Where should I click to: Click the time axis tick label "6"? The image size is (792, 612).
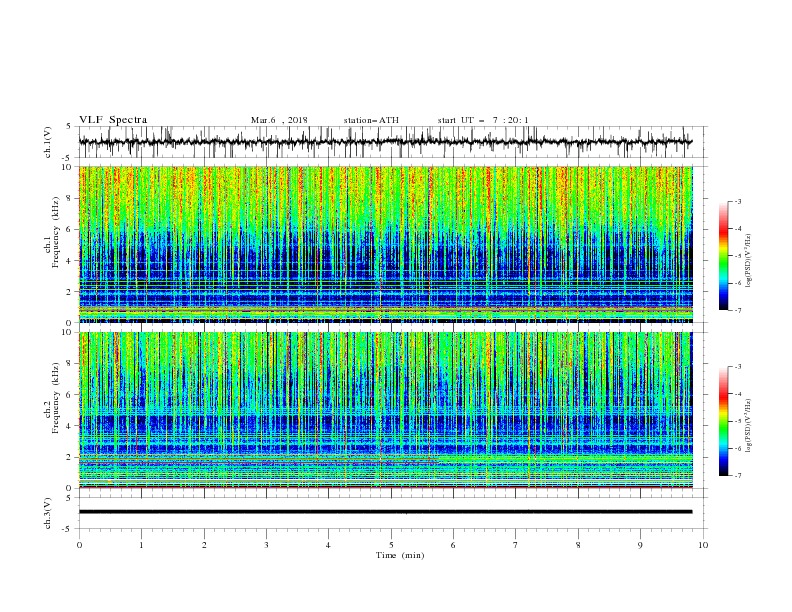point(453,545)
